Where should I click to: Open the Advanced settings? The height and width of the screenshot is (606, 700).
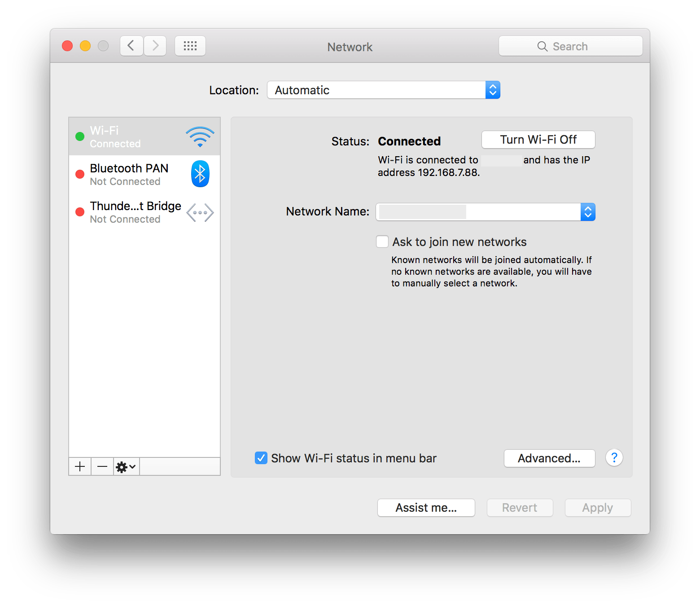coord(549,458)
